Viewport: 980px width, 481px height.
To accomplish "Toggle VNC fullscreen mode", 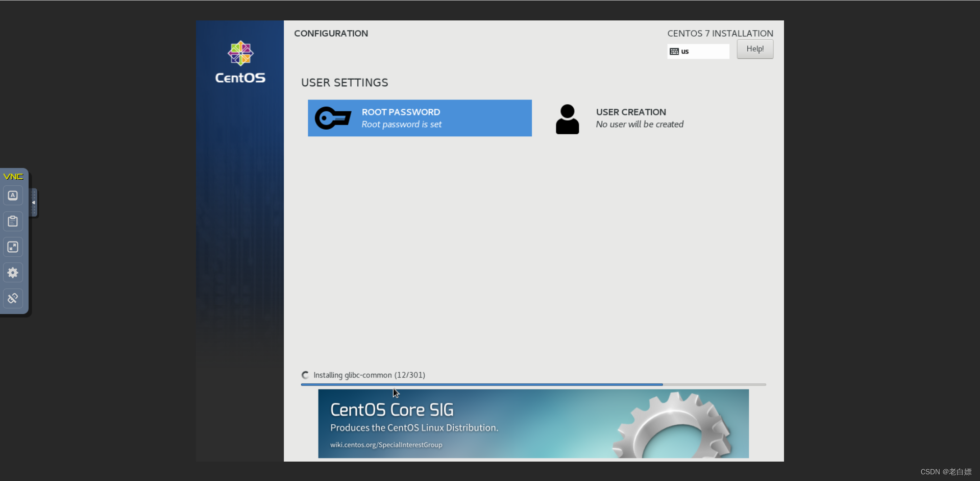I will (x=13, y=247).
